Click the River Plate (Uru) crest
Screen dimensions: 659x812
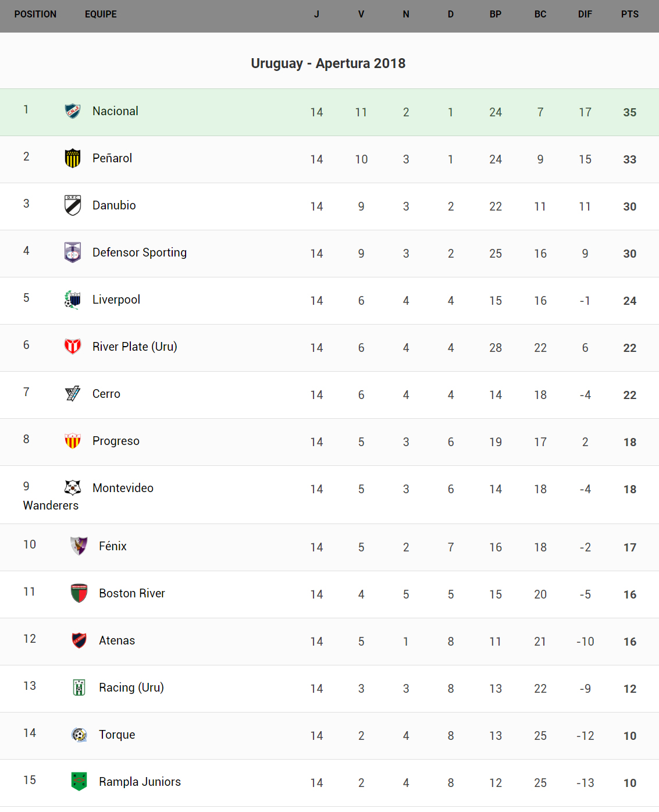(x=73, y=346)
